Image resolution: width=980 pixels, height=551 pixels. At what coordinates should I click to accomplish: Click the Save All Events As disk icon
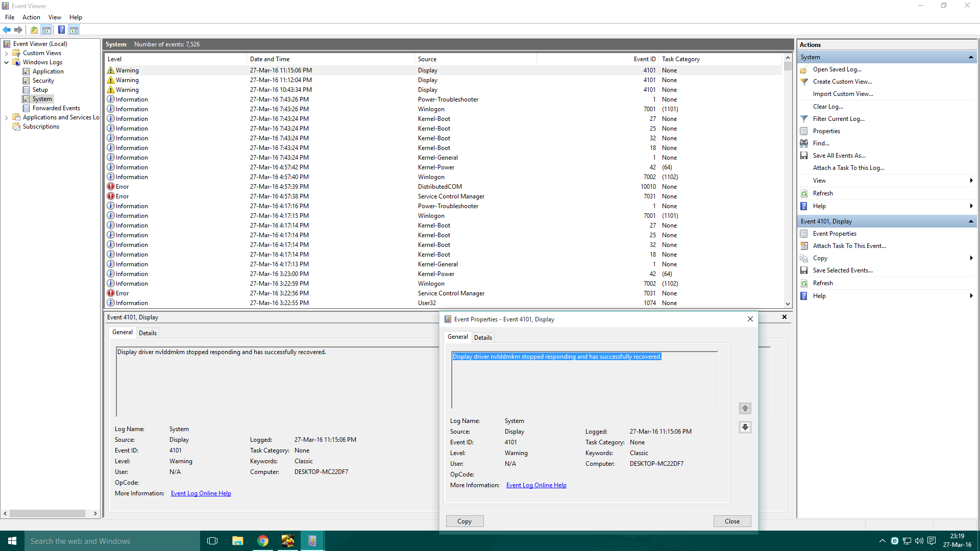[x=804, y=156]
